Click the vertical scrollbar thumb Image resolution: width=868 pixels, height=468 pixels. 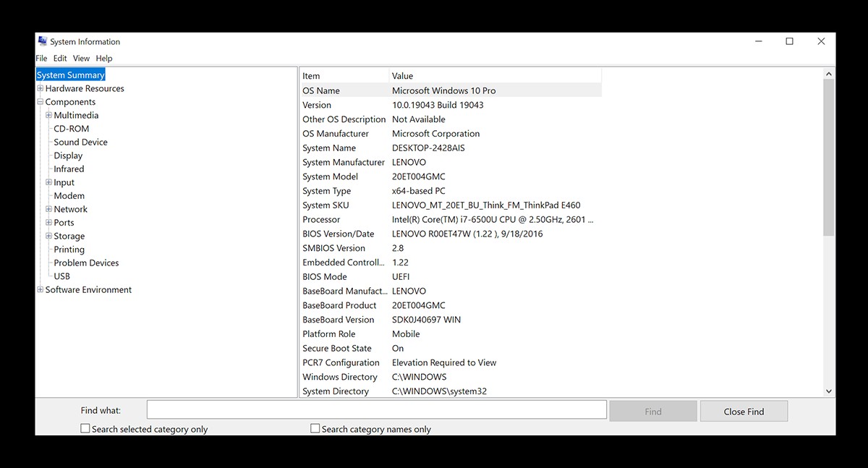[829, 157]
